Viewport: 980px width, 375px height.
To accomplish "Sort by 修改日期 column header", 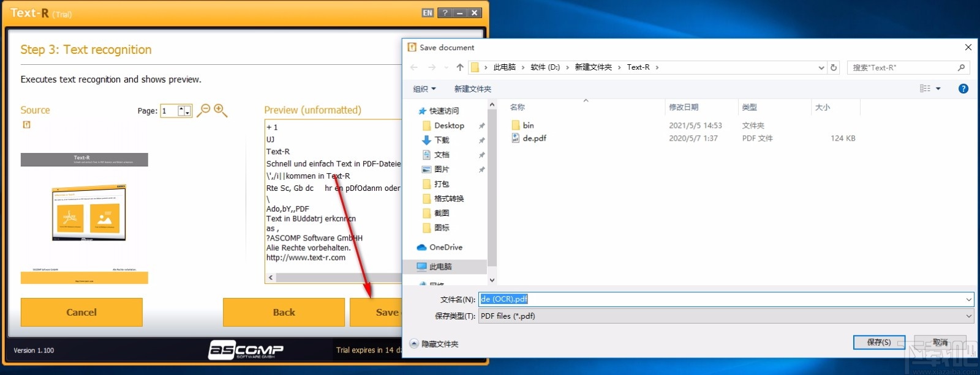I will 684,107.
